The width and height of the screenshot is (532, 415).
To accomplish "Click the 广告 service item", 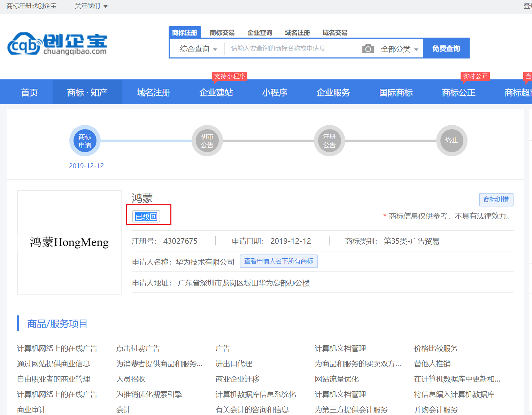I will coord(223,348).
